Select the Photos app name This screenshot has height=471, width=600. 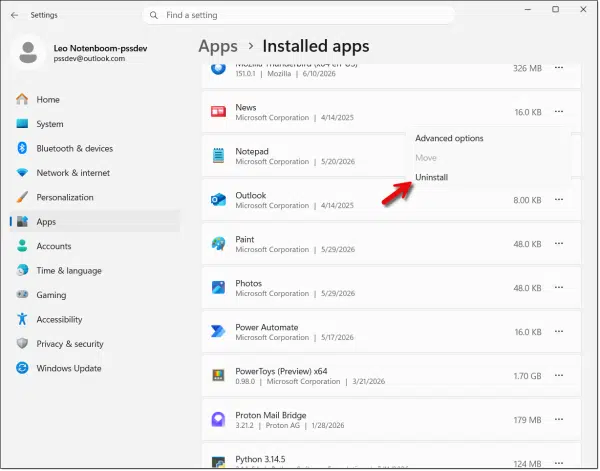[248, 284]
